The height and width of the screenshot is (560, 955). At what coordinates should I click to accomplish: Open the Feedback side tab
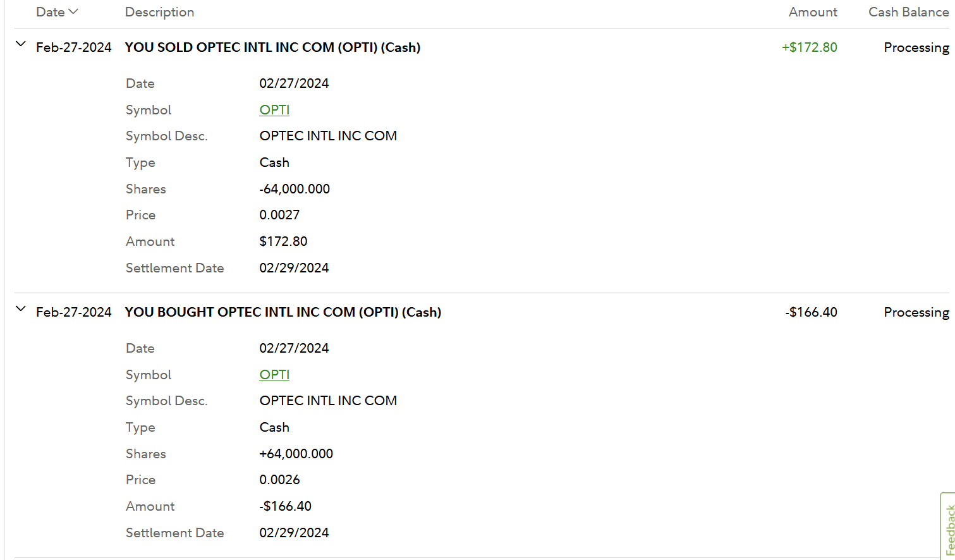pyautogui.click(x=949, y=528)
